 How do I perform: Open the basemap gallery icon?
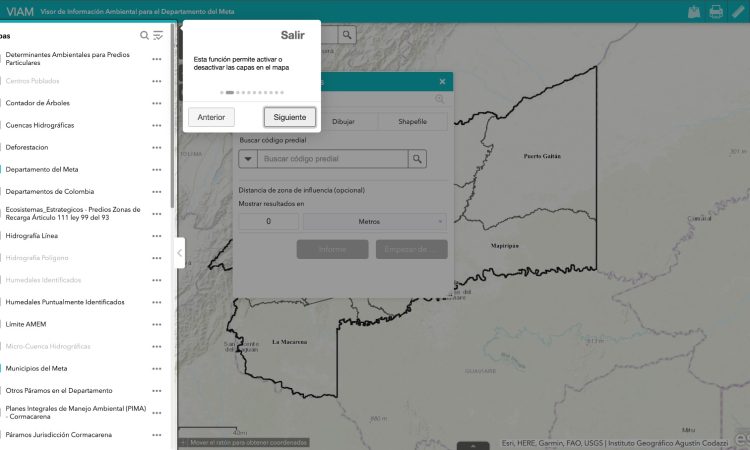694,12
